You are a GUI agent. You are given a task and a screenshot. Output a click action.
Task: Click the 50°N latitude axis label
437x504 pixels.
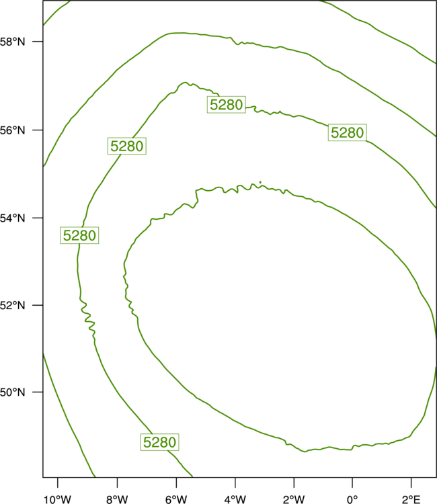(x=12, y=392)
